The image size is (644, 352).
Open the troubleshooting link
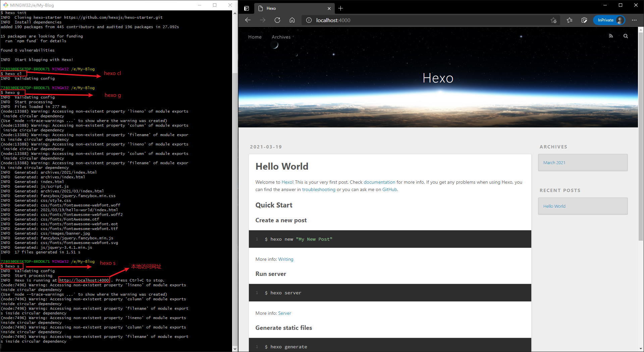pyautogui.click(x=319, y=190)
